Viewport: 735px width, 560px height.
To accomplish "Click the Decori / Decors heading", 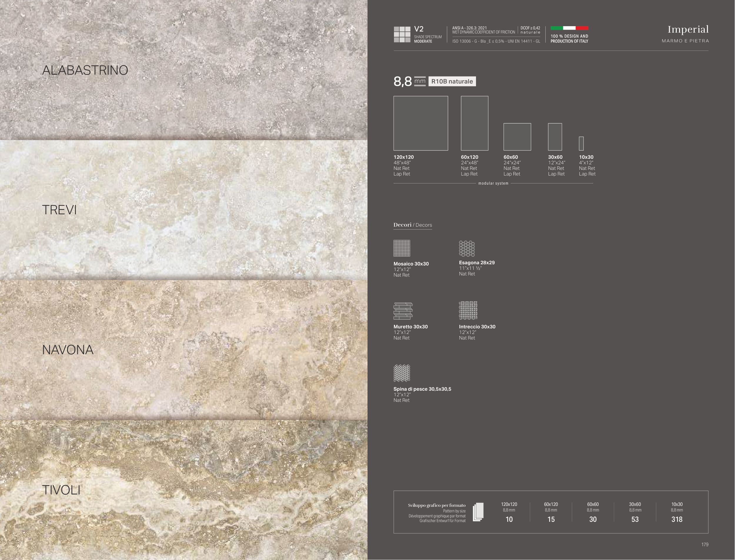I will [x=413, y=225].
